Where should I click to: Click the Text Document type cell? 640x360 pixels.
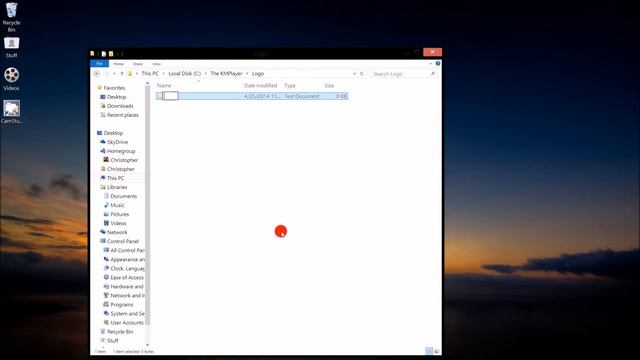coord(302,96)
